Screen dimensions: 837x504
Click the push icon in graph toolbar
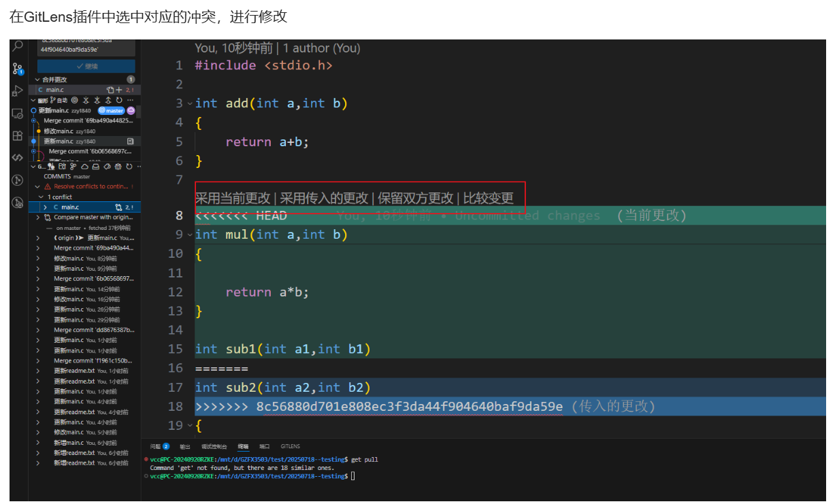(108, 100)
